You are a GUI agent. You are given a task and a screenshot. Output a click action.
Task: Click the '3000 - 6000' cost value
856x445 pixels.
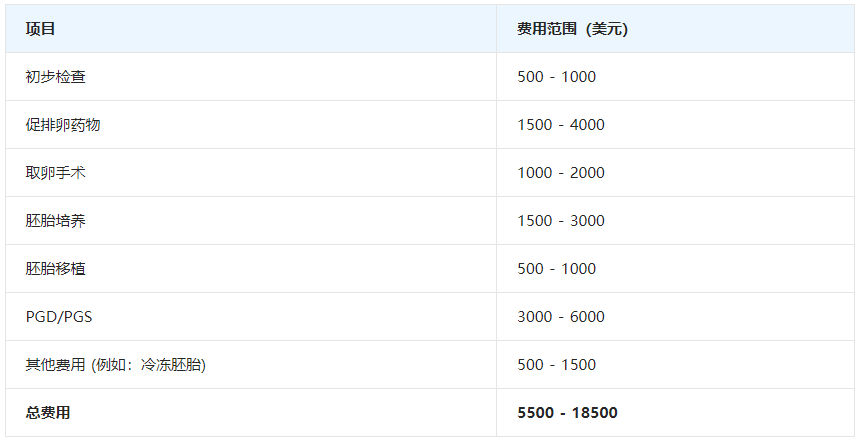click(x=561, y=317)
